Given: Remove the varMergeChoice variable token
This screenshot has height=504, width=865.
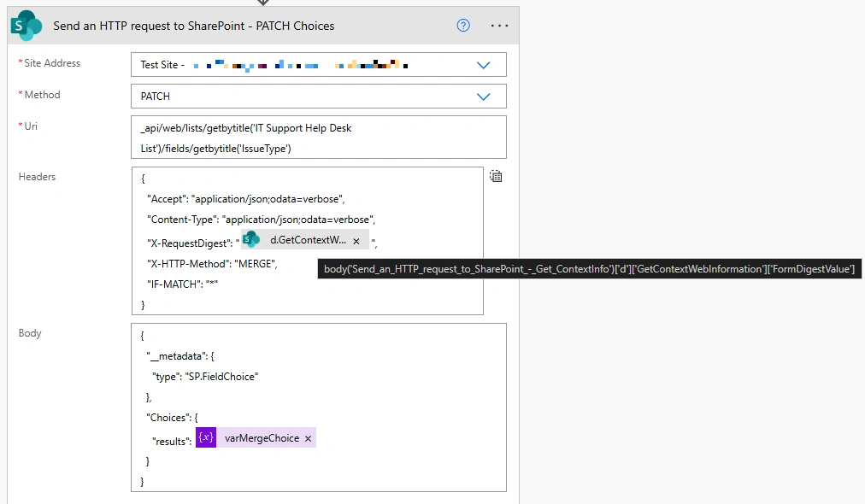Looking at the screenshot, I should point(308,438).
